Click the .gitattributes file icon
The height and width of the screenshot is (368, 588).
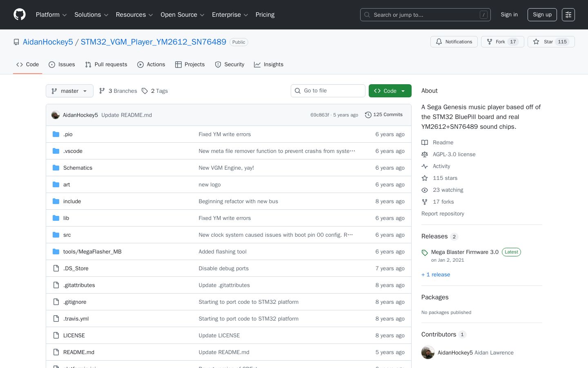point(56,285)
